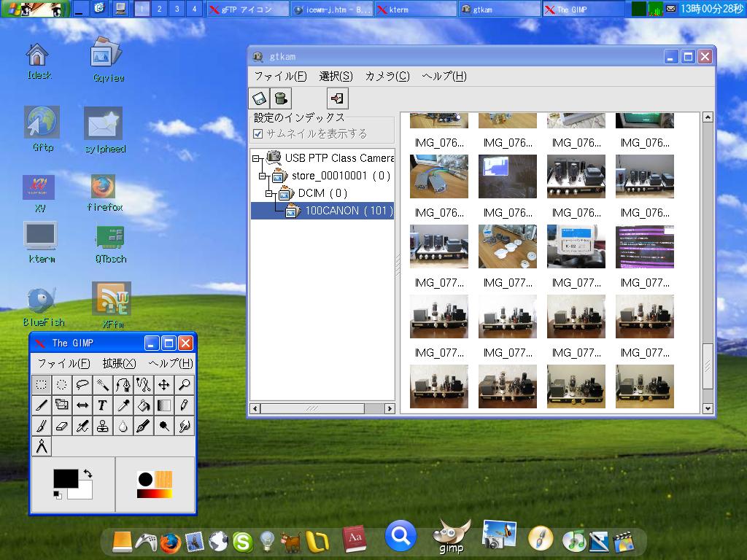Click the black foreground color swatch
The image size is (747, 560).
coord(66,478)
